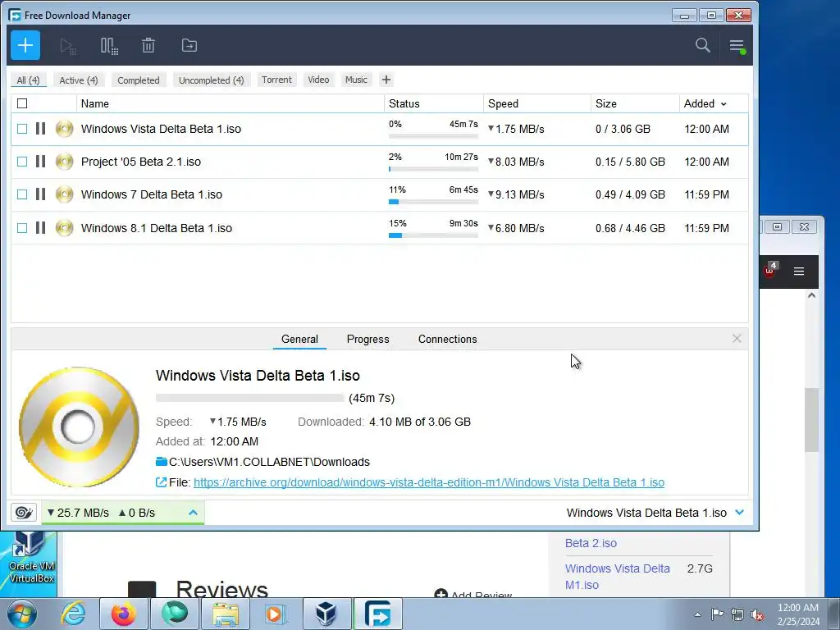Viewport: 840px width, 630px height.
Task: Tick the Windows Vista Delta Beta 1.iso checkbox
Action: (22, 129)
